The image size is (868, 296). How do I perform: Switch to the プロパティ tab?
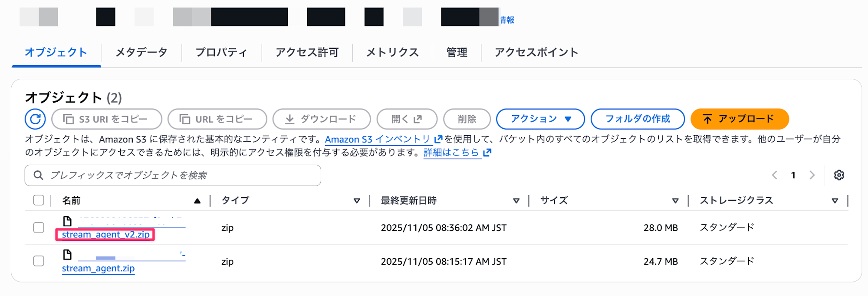[221, 53]
